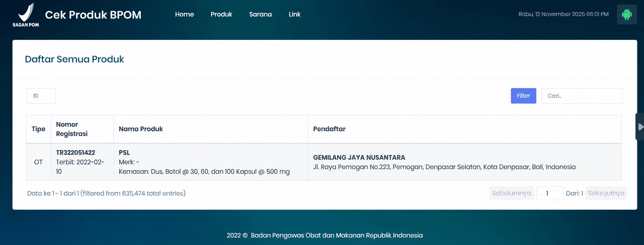Click the Merk: - brand line

pos(129,162)
